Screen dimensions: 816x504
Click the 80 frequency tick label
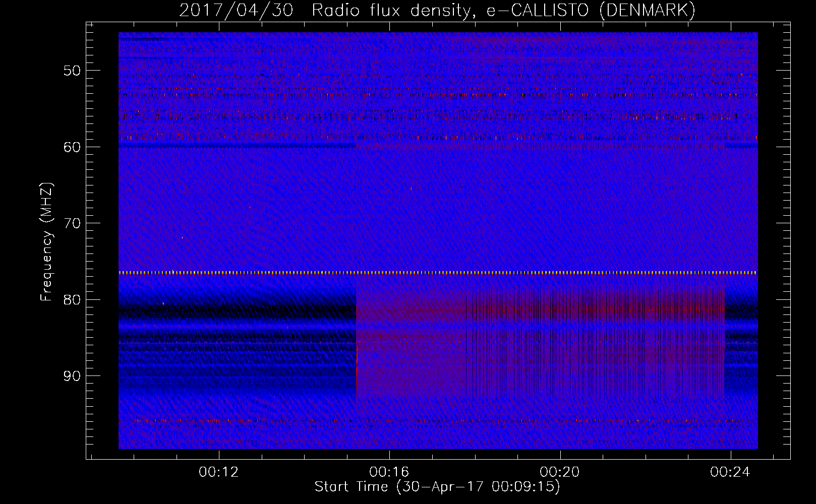pos(72,300)
